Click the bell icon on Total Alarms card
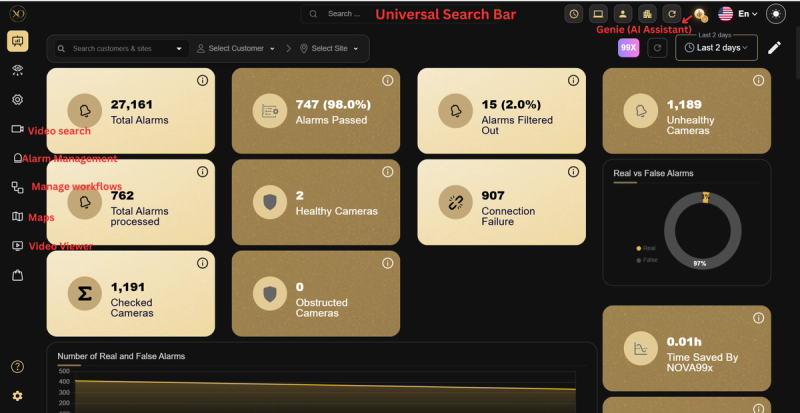800x413 pixels. pos(85,111)
